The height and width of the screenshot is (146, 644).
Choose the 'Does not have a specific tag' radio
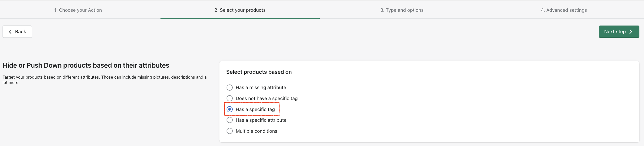coord(230,98)
